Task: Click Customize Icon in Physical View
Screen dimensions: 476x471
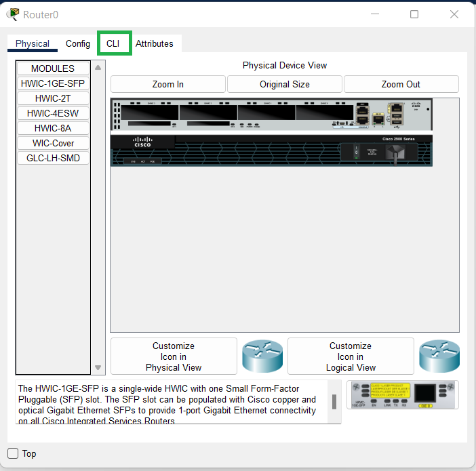Action: [174, 356]
